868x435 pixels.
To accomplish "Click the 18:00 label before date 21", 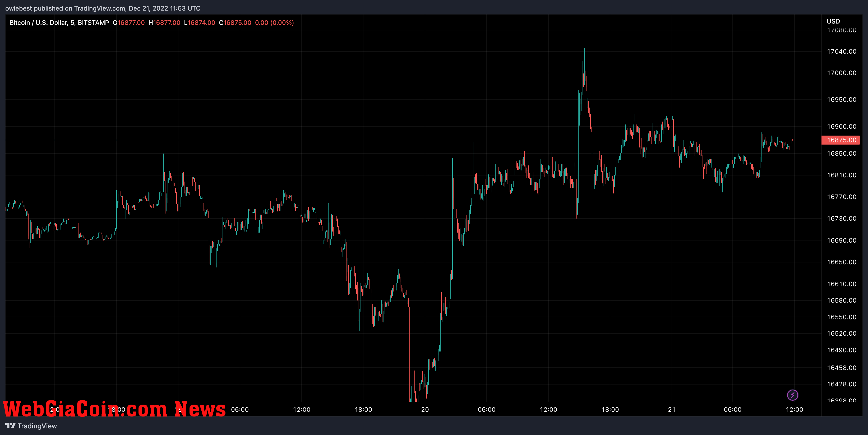I will [x=610, y=410].
